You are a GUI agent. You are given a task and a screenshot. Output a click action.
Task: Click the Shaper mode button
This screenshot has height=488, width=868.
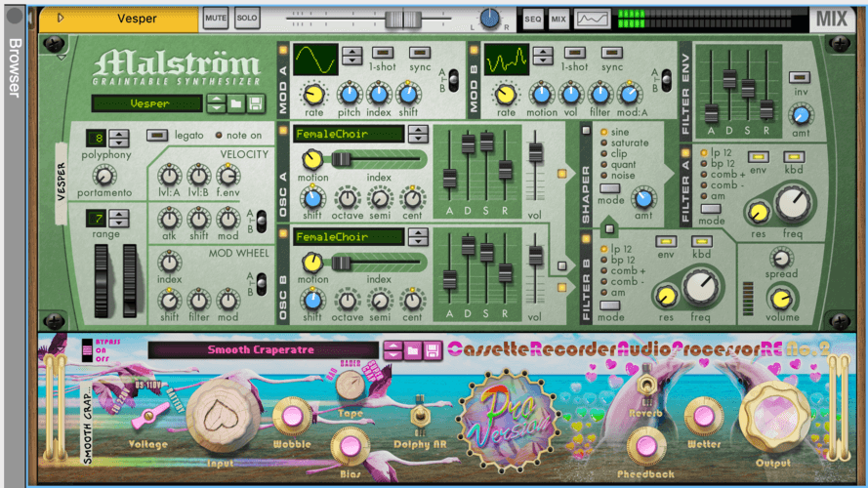[609, 188]
